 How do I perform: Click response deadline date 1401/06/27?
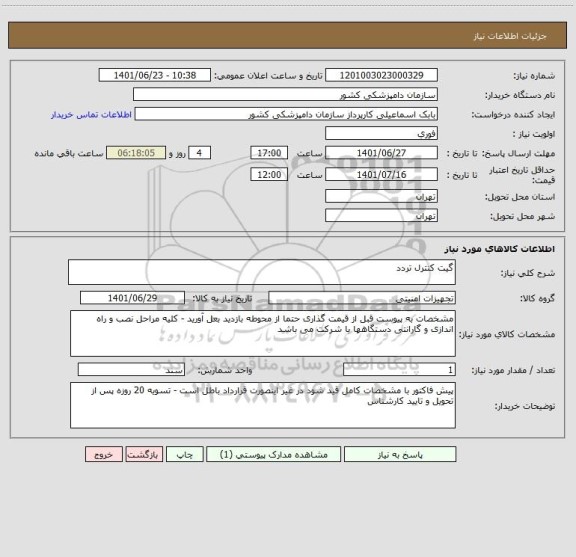coord(381,153)
